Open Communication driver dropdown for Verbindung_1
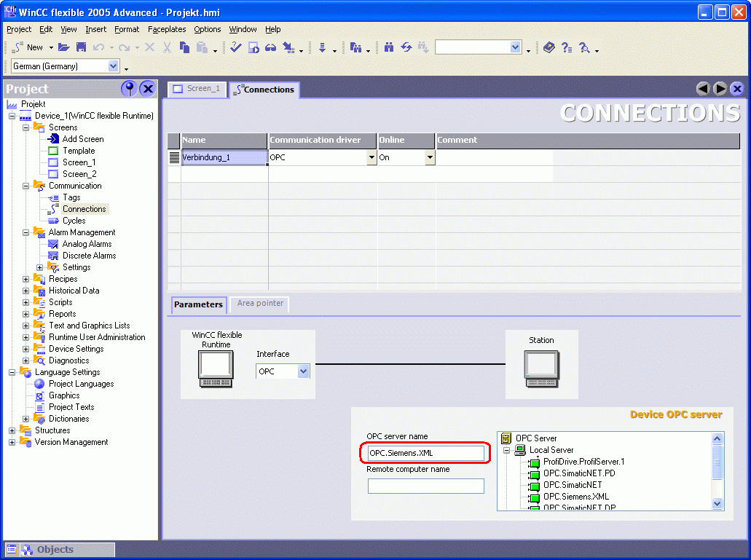Screen dimensions: 751x560 point(371,157)
